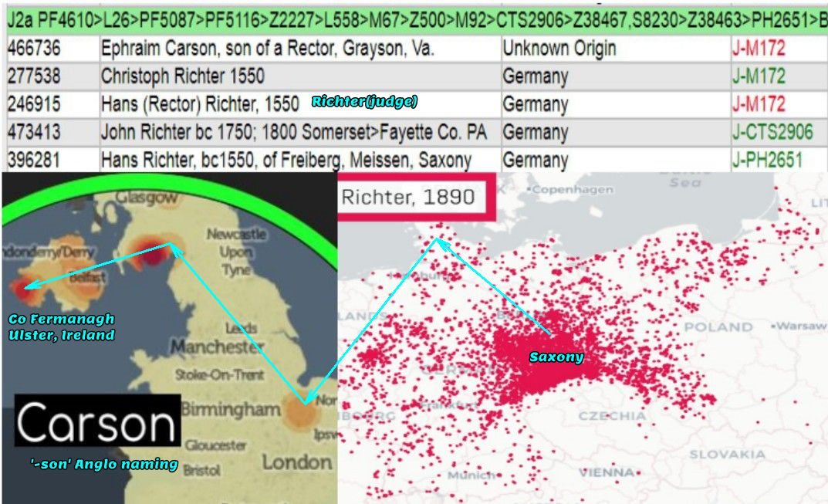Image resolution: width=828 pixels, height=504 pixels.
Task: Select kit number 396281
Action: click(34, 160)
